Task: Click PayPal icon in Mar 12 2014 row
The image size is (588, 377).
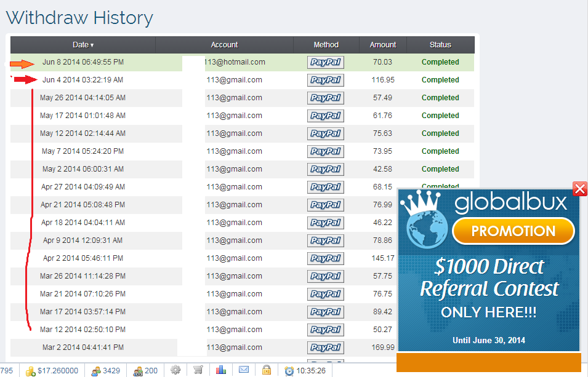Action: pyautogui.click(x=326, y=330)
